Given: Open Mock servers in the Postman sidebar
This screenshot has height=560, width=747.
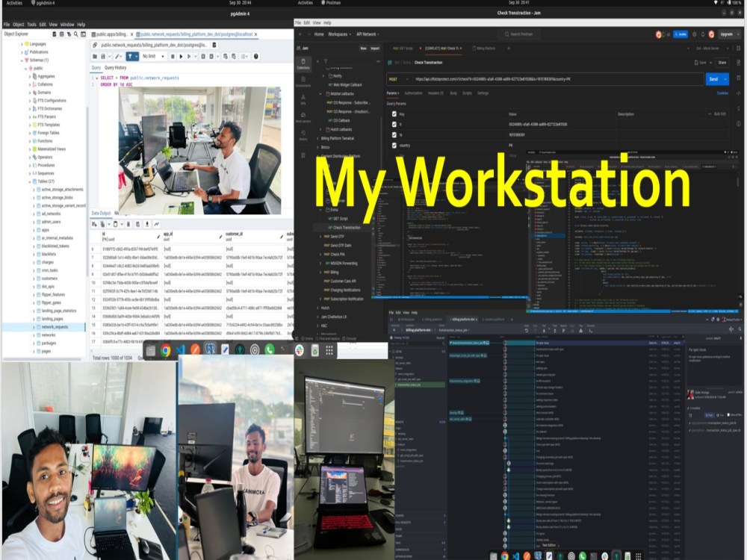Looking at the screenshot, I should point(303,117).
